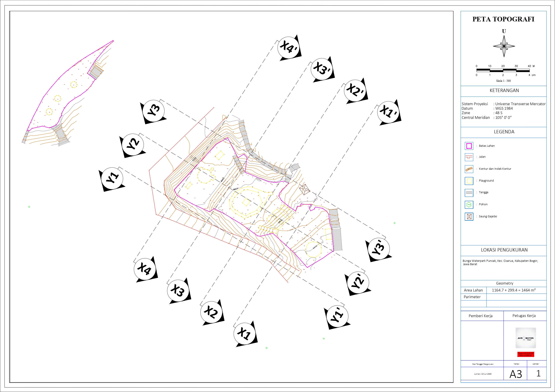Image resolution: width=555 pixels, height=392 pixels.
Task: Click the PETA TOPOGRAFI title
Action: [503, 19]
